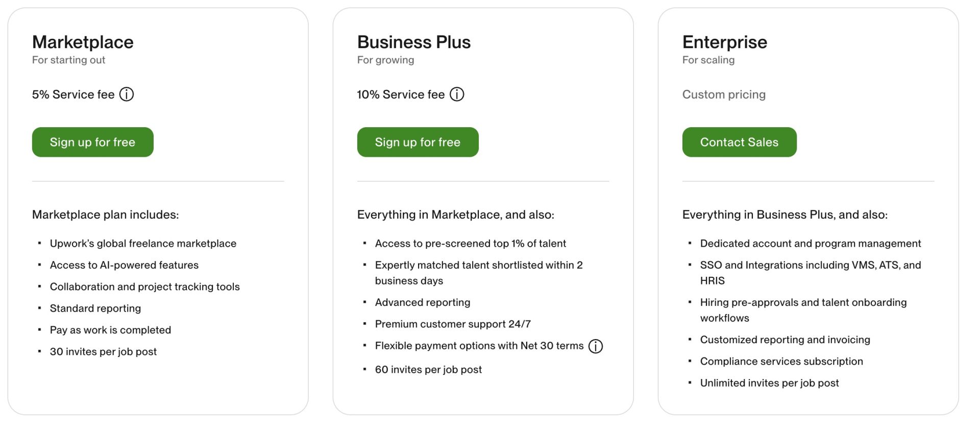Click the 5% Service fee text
980x426 pixels.
click(73, 94)
